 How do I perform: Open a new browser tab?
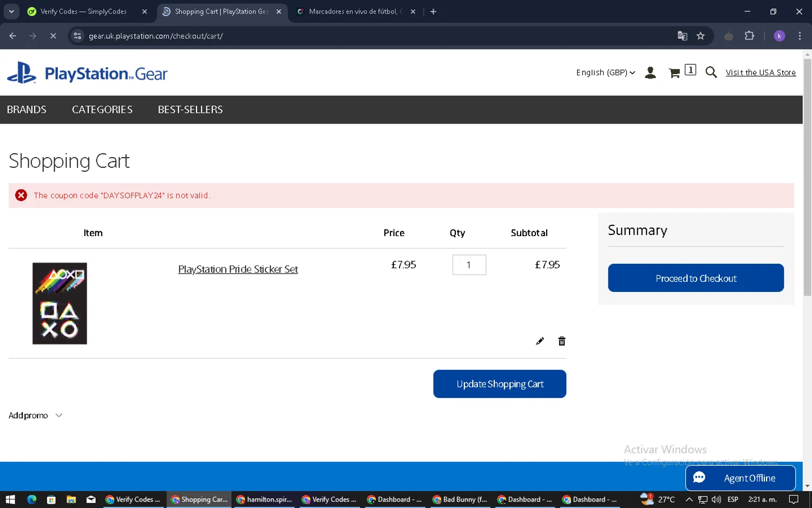[433, 11]
